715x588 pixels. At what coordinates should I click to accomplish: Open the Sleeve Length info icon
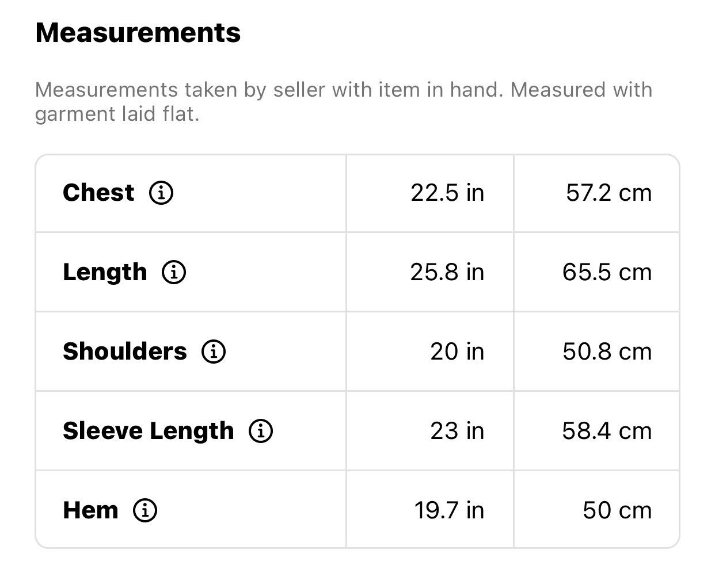point(261,431)
